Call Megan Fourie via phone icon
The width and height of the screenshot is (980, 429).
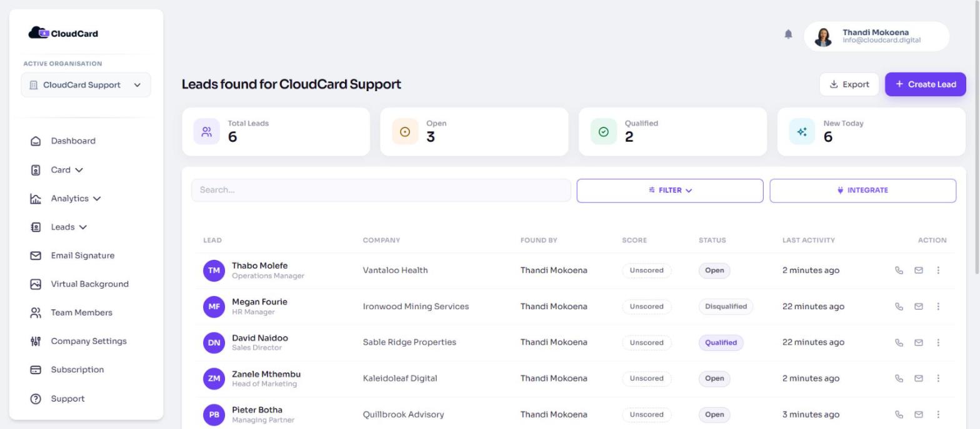tap(899, 307)
